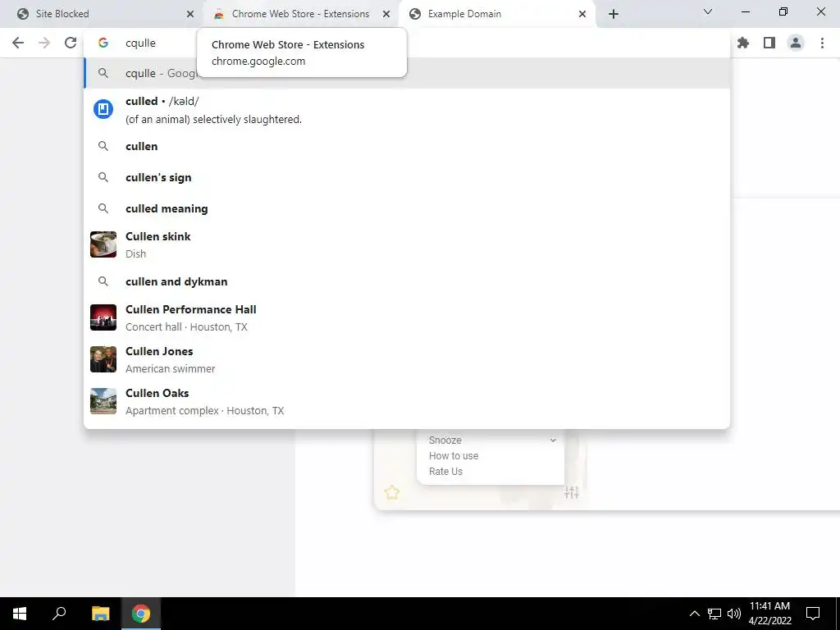Viewport: 840px width, 630px height.
Task: Reload the current page
Action: point(71,43)
